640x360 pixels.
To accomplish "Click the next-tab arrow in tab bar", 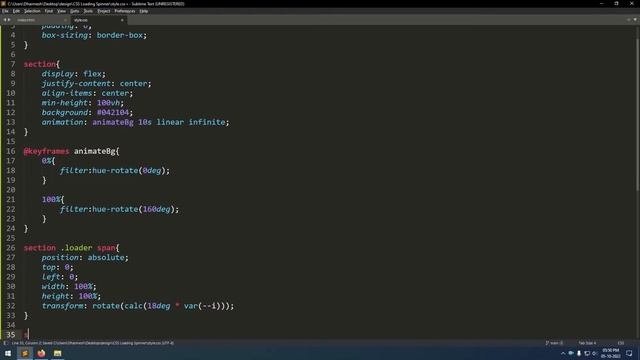I will pos(9,20).
